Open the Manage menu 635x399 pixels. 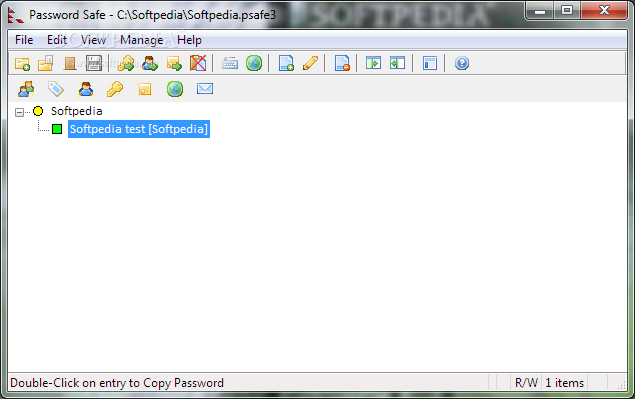click(141, 40)
